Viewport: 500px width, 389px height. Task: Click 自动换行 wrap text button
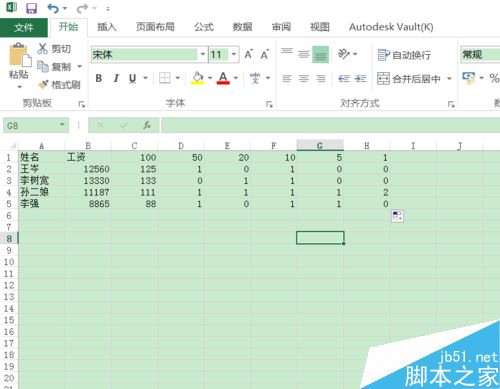tap(404, 55)
